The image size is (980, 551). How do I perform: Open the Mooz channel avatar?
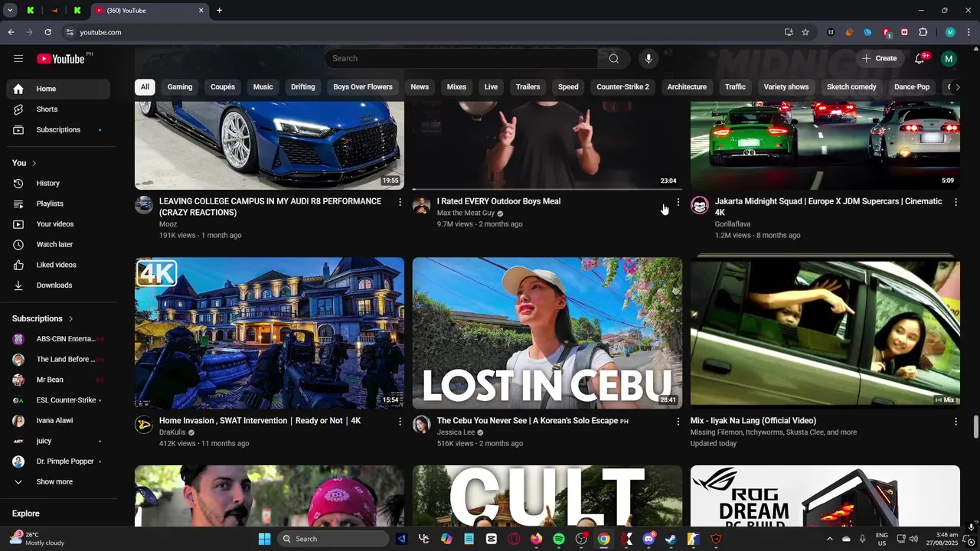point(144,204)
